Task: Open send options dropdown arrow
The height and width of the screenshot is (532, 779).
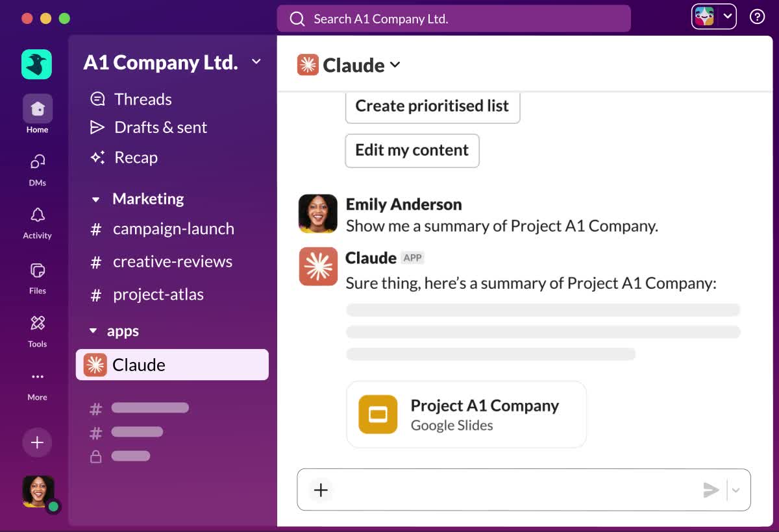Action: [736, 490]
